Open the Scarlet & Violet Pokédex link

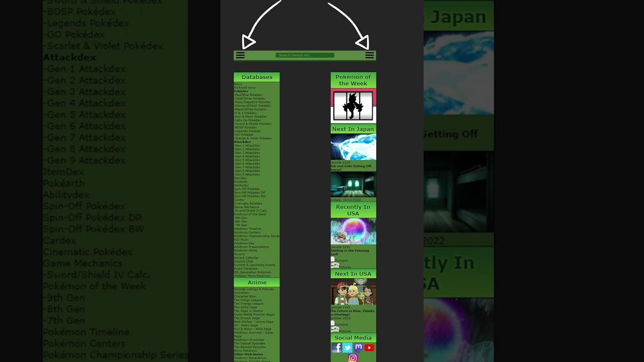tap(253, 138)
